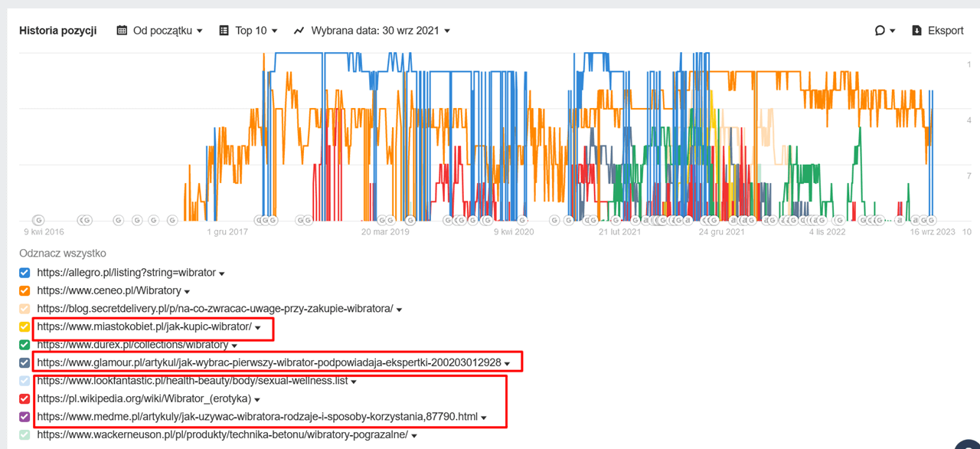Disable the durex.pl collections checkbox
The image size is (980, 449).
(24, 345)
